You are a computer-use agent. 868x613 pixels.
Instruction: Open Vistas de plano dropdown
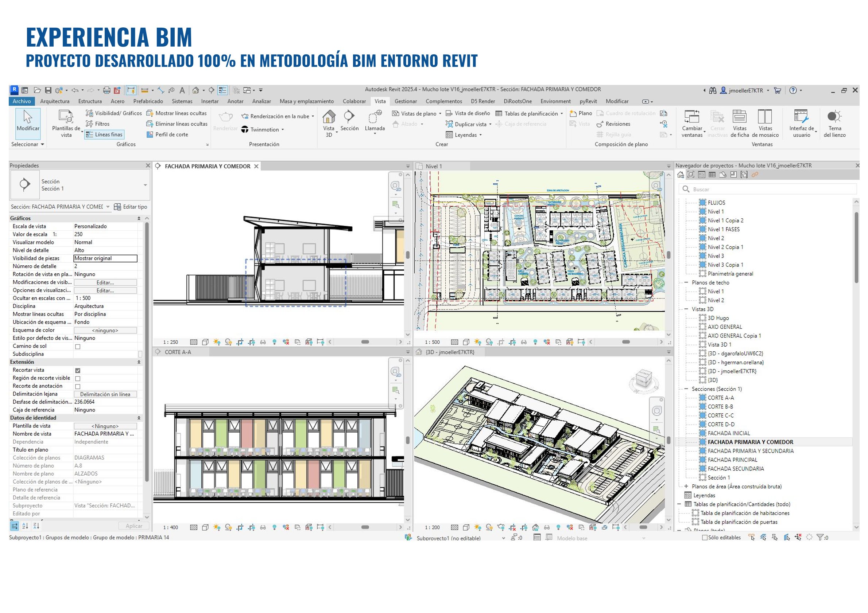coord(416,113)
